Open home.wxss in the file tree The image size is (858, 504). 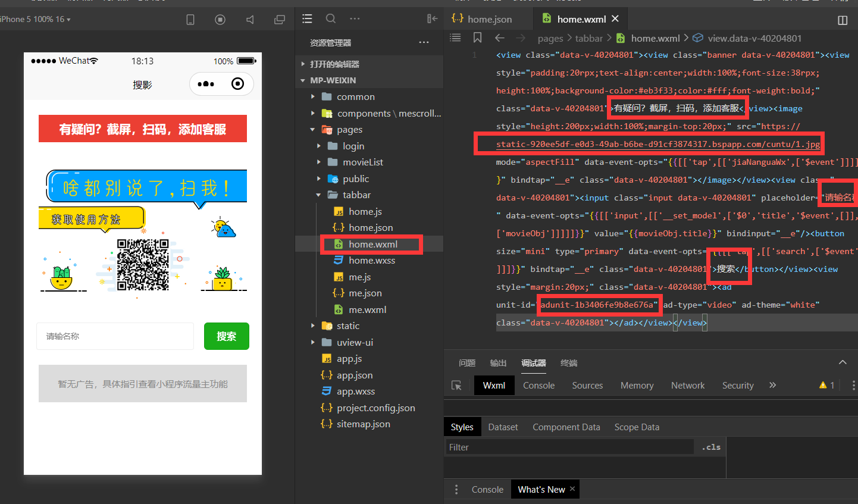click(372, 260)
